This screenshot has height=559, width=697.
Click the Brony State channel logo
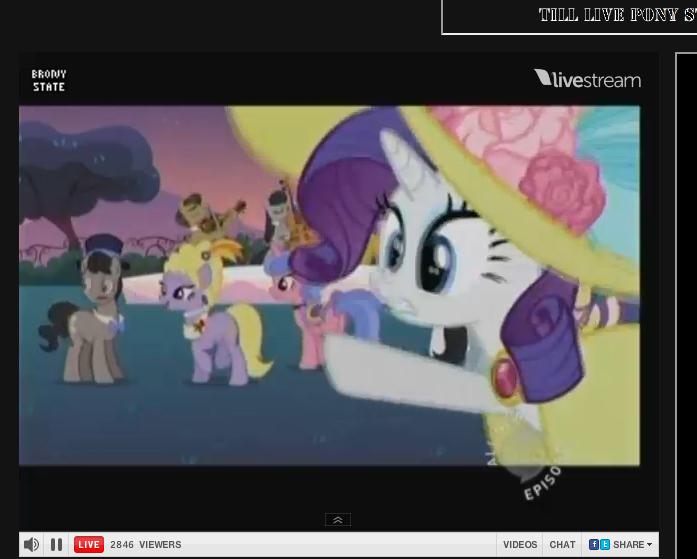(x=49, y=80)
